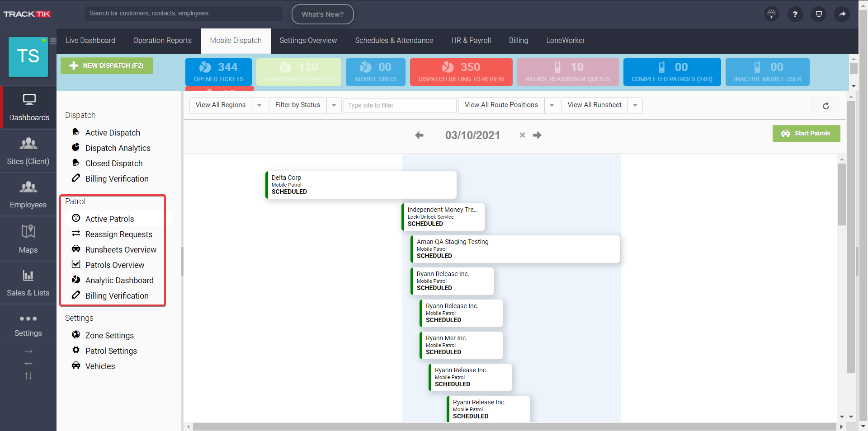Open the 00 Mobile Units tile
The width and height of the screenshot is (868, 431).
point(376,72)
